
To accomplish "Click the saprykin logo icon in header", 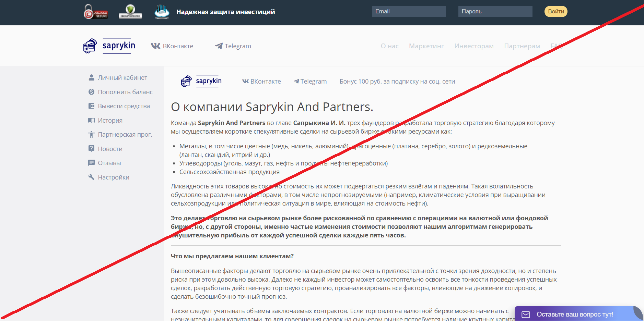I will tap(90, 46).
